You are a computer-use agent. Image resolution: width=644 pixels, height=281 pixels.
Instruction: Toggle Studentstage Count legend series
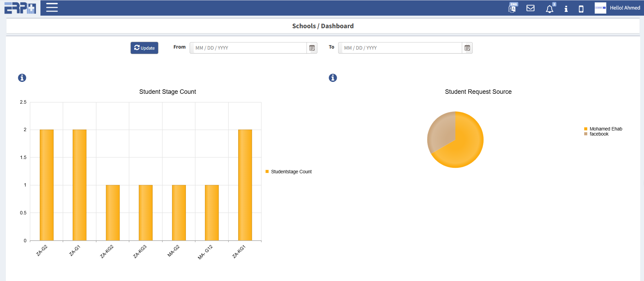click(291, 172)
